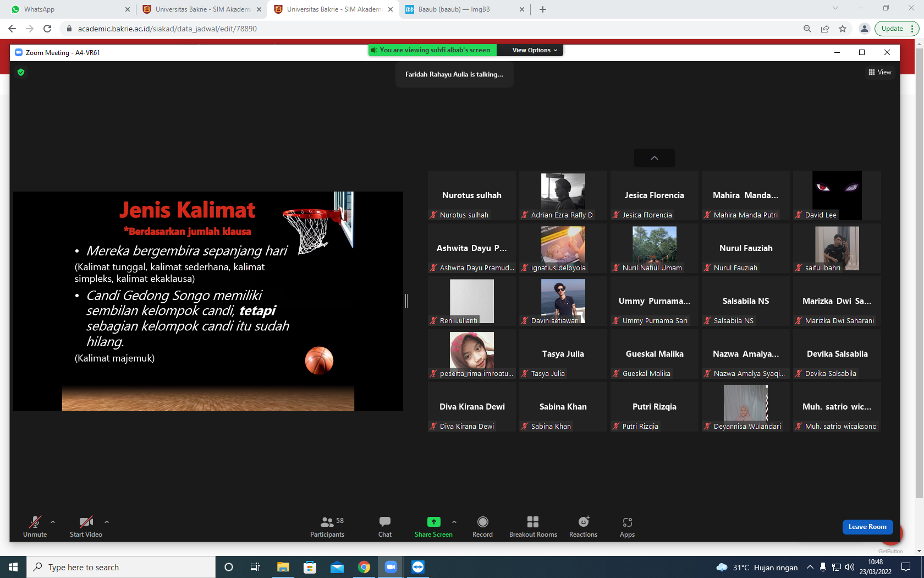Open the Chat panel
This screenshot has height=578, width=924.
[385, 526]
